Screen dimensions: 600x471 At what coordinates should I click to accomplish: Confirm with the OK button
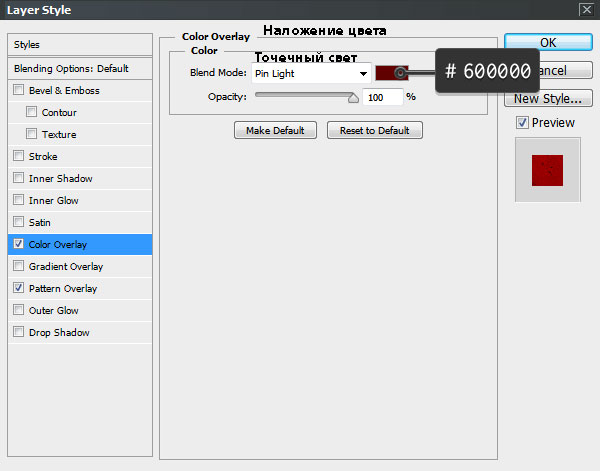548,42
